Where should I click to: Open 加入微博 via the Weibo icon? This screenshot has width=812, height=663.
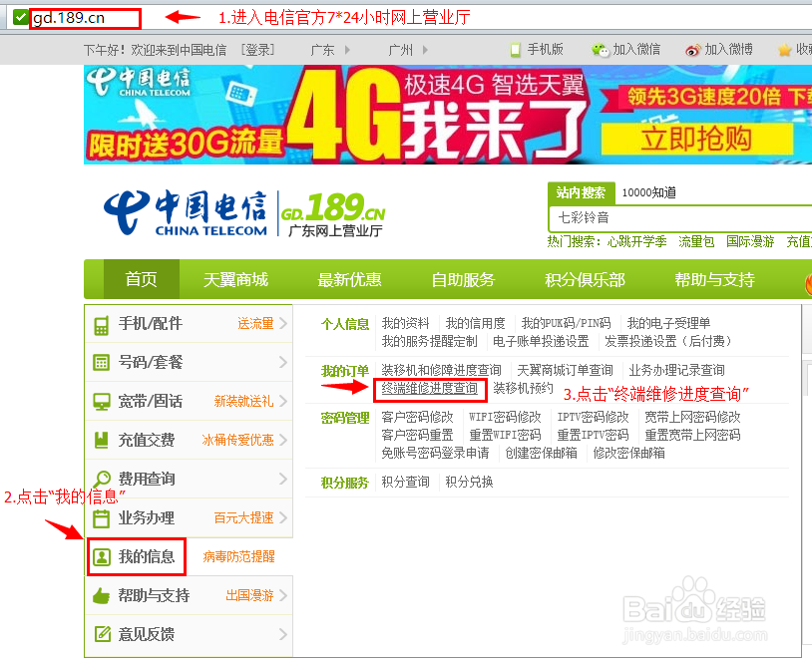click(x=690, y=49)
